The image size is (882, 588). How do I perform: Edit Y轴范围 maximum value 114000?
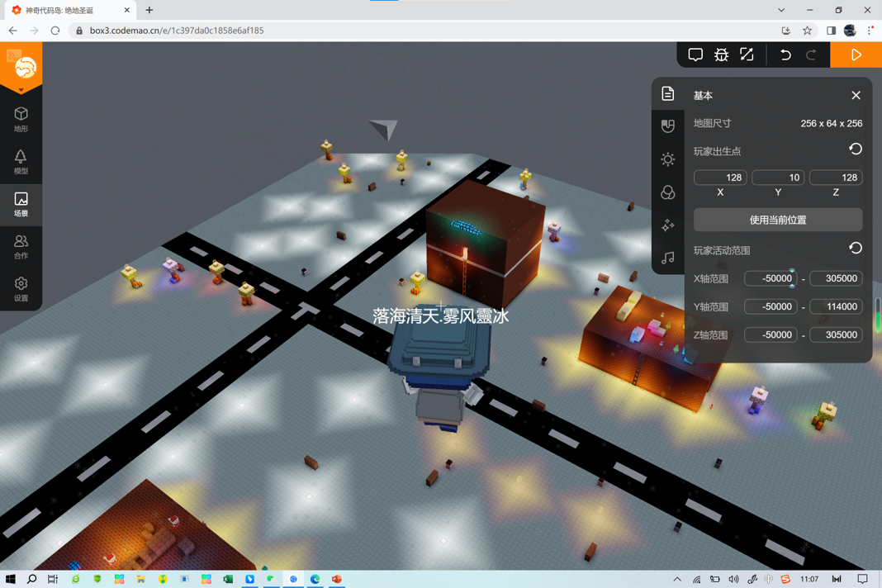coord(836,306)
